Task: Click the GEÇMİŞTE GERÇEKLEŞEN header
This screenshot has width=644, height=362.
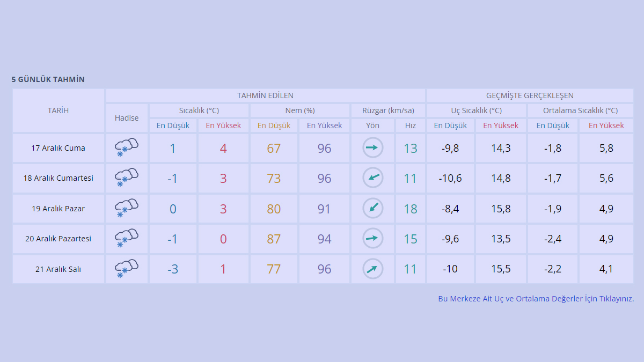Action: point(530,95)
